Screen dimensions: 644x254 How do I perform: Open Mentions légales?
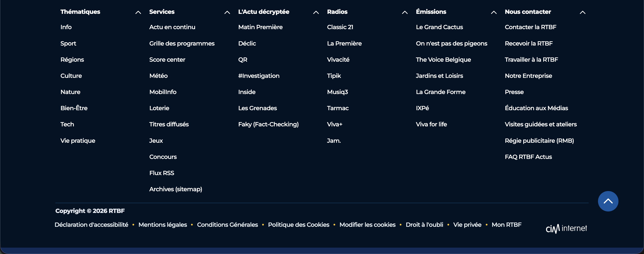pos(163,225)
